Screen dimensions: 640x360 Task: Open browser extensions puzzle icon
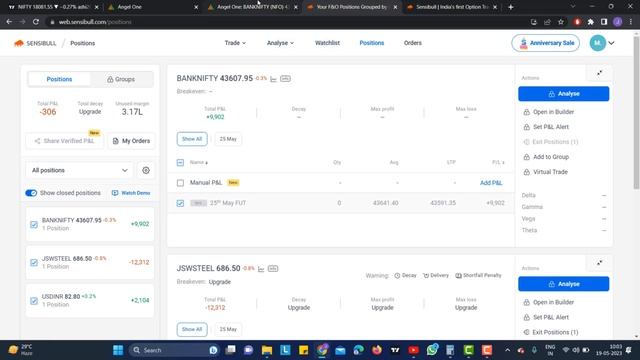pos(591,22)
